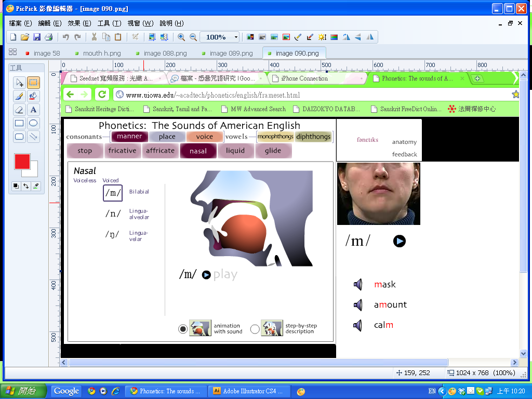The width and height of the screenshot is (532, 399).
Task: Select the Paint Bucket fill tool
Action: 33,96
